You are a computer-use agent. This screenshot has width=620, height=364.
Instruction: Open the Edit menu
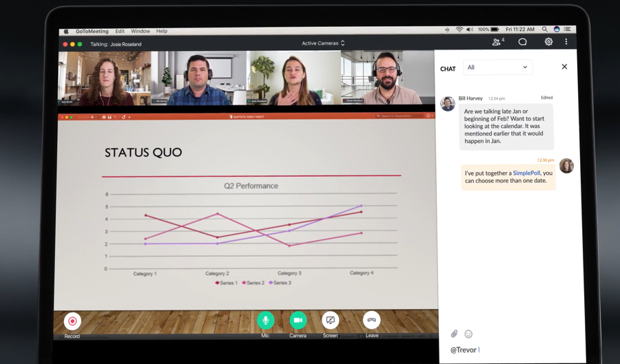click(120, 31)
